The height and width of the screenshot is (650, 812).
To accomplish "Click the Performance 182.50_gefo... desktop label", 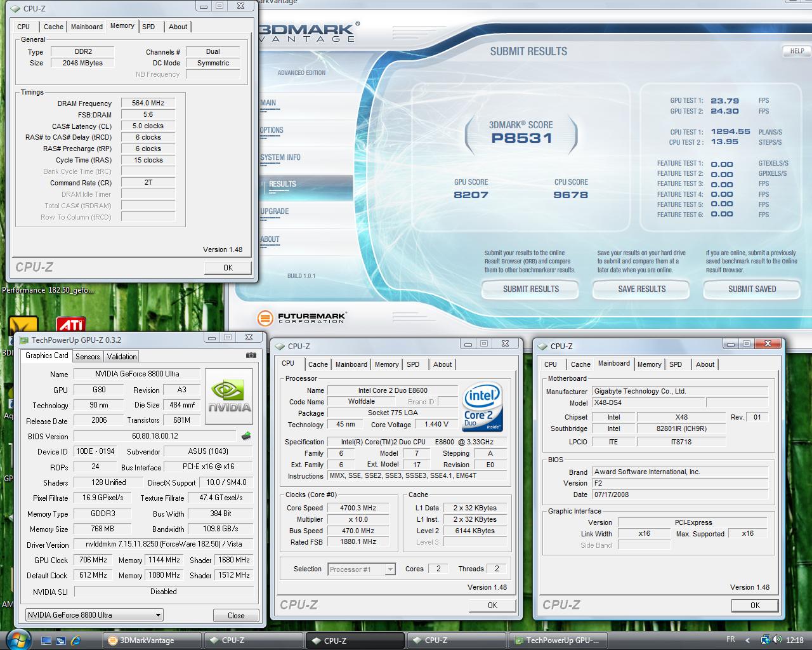I will [x=48, y=290].
